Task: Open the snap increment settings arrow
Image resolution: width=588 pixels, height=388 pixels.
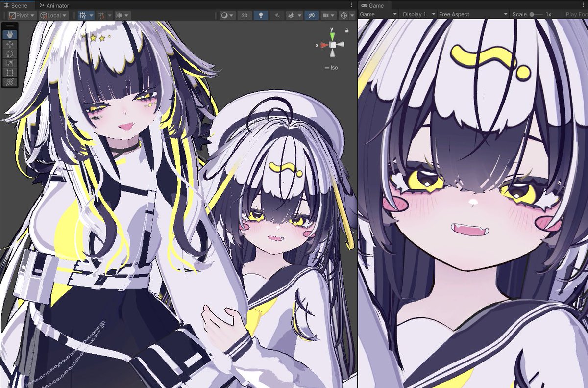Action: (127, 15)
